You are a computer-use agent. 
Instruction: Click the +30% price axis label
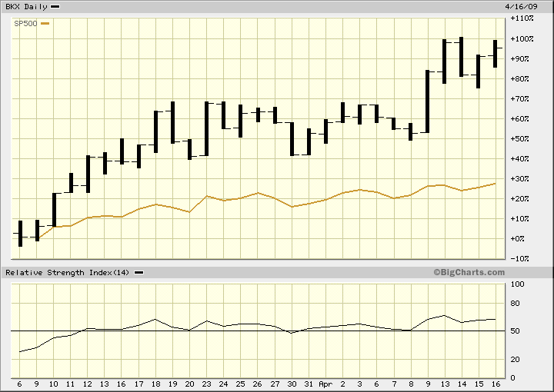coord(519,178)
